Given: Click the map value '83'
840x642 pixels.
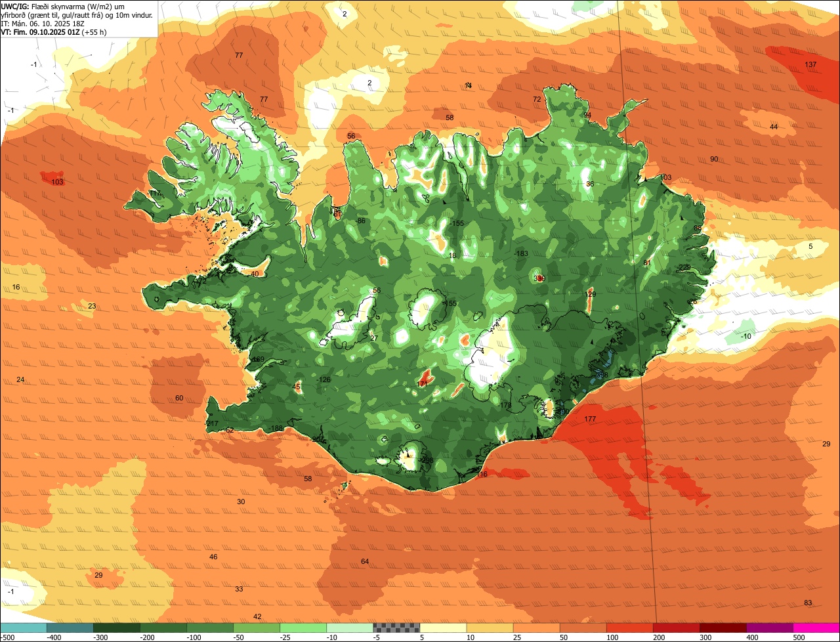Looking at the screenshot, I should [808, 603].
